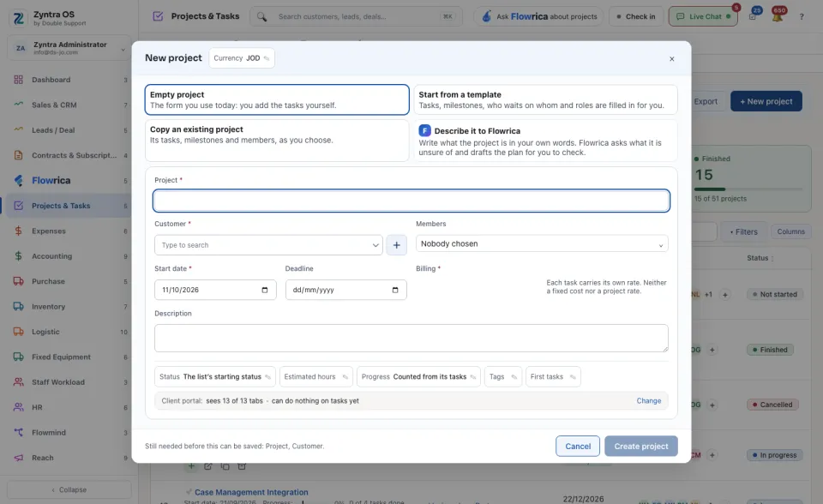The width and height of the screenshot is (823, 504).
Task: Expand the Estimated hours chip
Action: [316, 377]
